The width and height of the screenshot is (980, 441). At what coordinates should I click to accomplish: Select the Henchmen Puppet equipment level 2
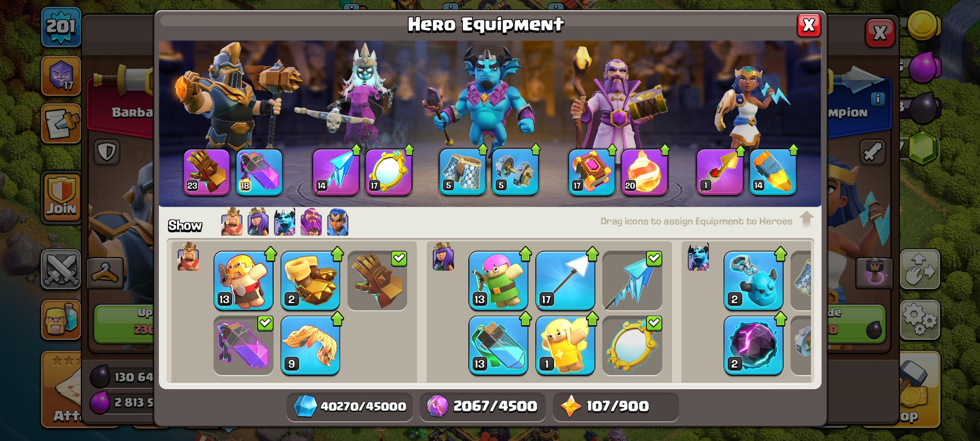[x=753, y=281]
